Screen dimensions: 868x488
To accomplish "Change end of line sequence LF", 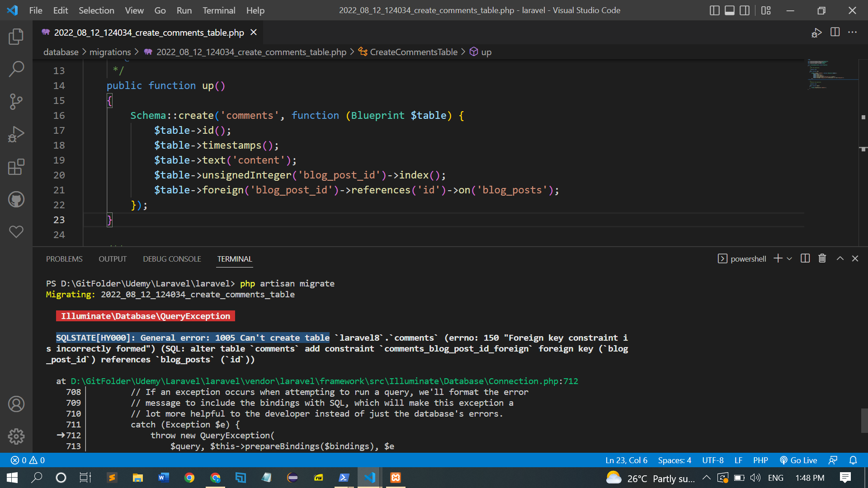I will (738, 460).
